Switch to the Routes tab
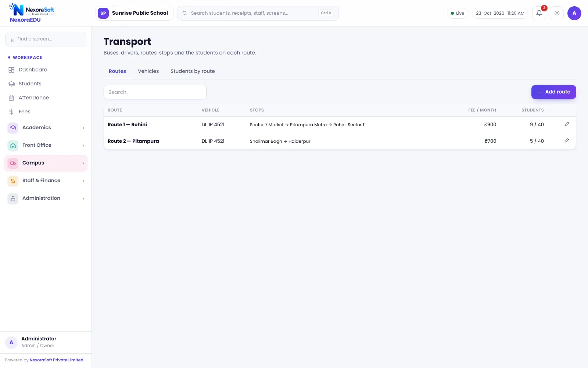Image resolution: width=588 pixels, height=368 pixels. [117, 71]
